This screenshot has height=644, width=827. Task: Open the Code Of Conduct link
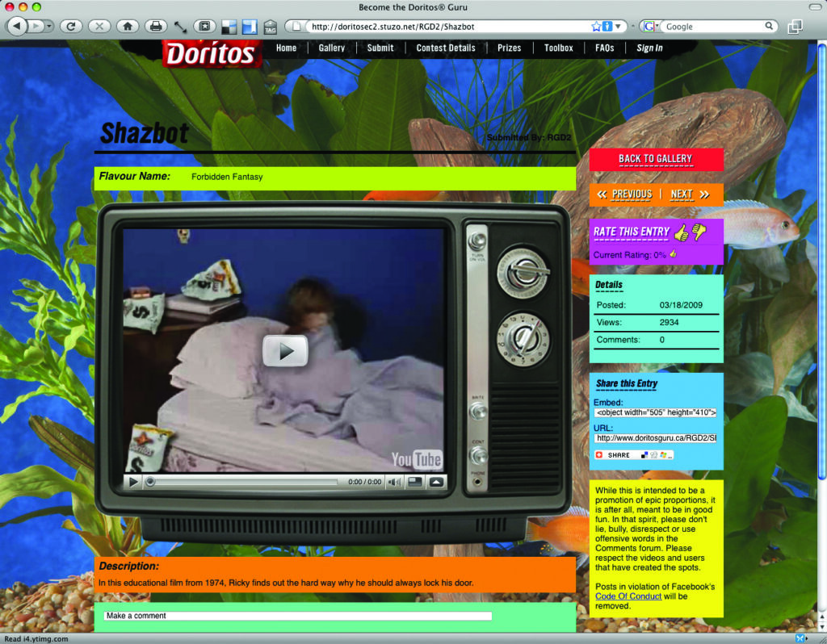tap(628, 596)
